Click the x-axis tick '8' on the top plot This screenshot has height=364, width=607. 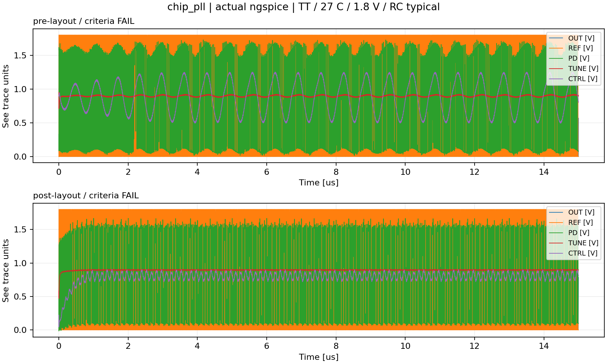336,172
